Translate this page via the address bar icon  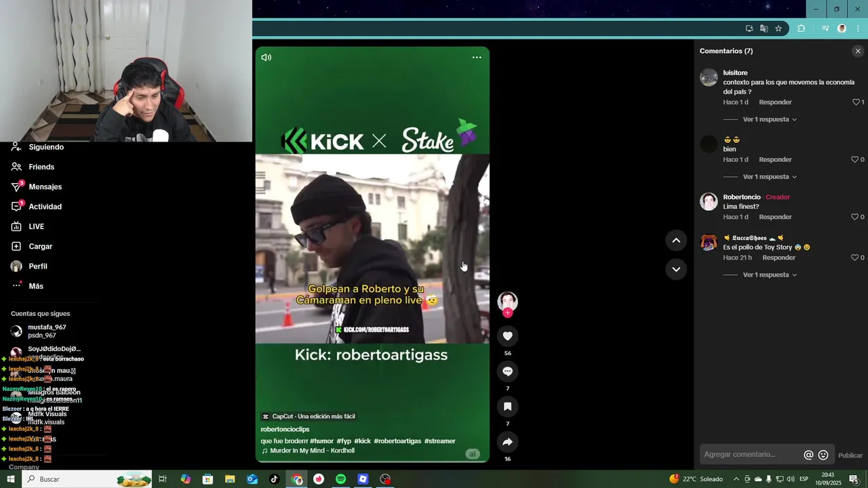(x=764, y=28)
